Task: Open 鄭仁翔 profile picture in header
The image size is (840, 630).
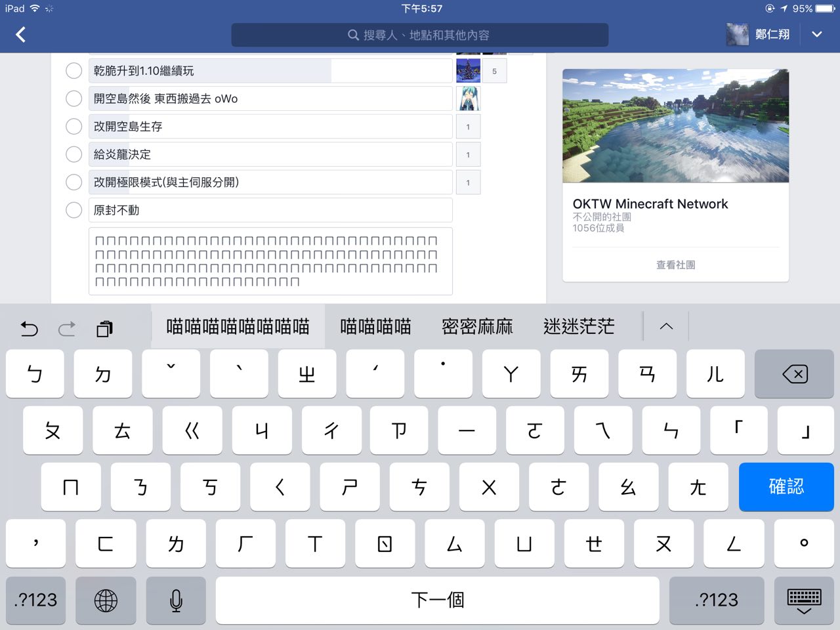Action: coord(738,34)
